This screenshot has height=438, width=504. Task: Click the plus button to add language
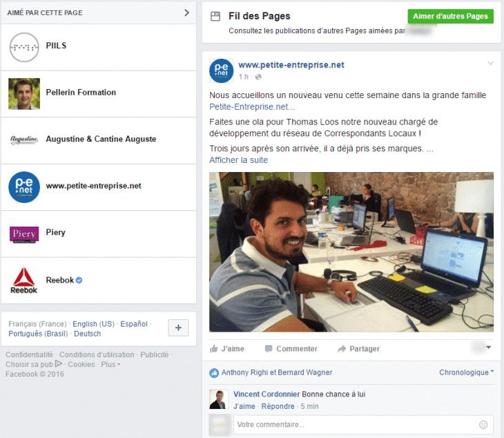point(177,328)
